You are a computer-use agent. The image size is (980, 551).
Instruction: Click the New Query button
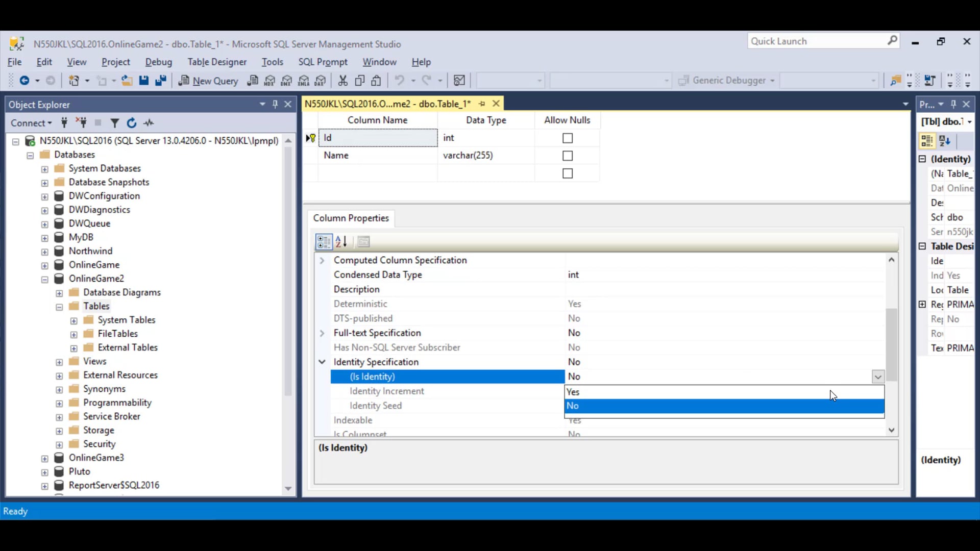(x=208, y=81)
